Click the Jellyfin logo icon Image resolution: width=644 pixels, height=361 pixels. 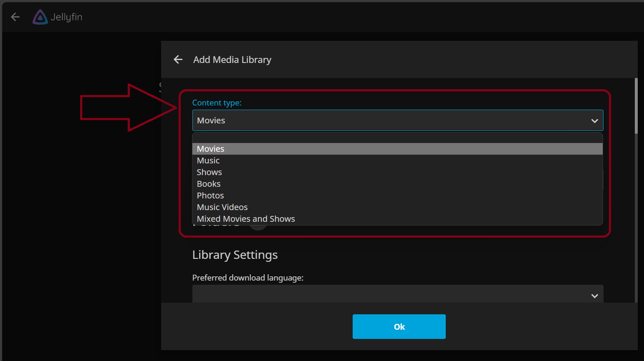tap(40, 17)
